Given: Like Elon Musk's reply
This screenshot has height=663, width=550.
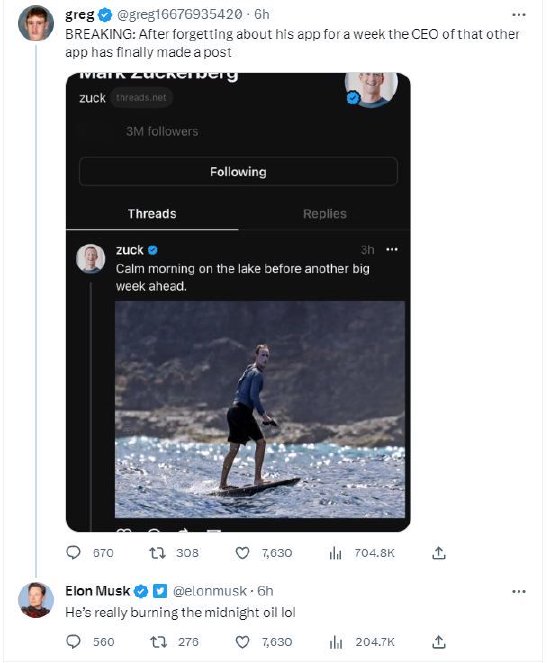Looking at the screenshot, I should click(242, 642).
